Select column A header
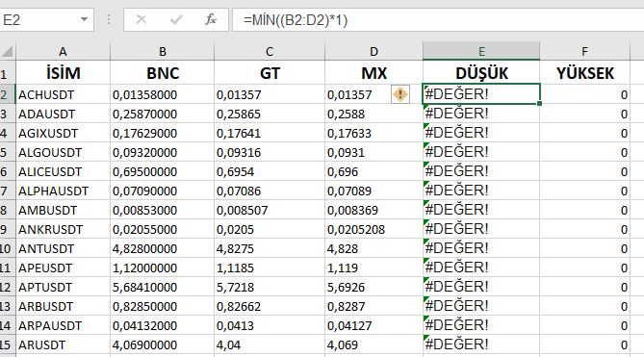The width and height of the screenshot is (644, 357). pyautogui.click(x=63, y=52)
